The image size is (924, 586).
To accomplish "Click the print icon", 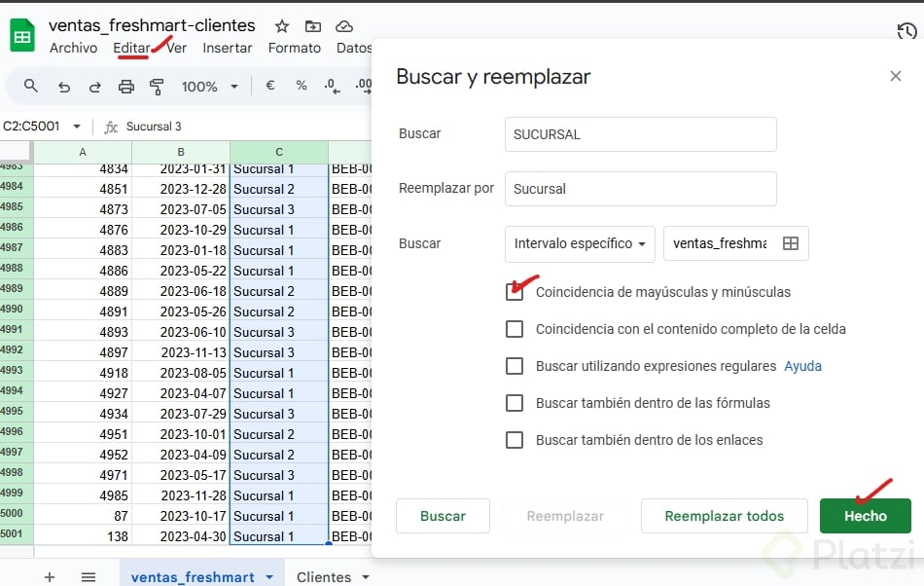I will tap(126, 87).
